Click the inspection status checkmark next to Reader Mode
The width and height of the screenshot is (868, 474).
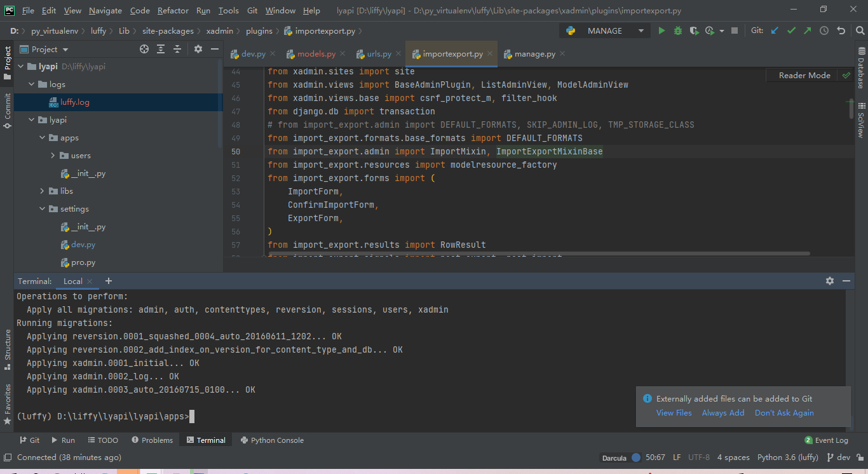coord(846,75)
